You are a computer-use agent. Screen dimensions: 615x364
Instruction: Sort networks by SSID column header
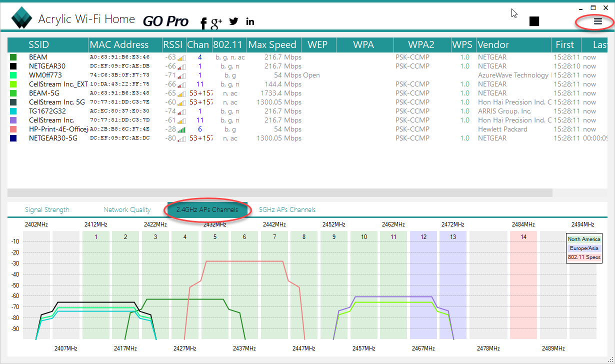pos(39,44)
